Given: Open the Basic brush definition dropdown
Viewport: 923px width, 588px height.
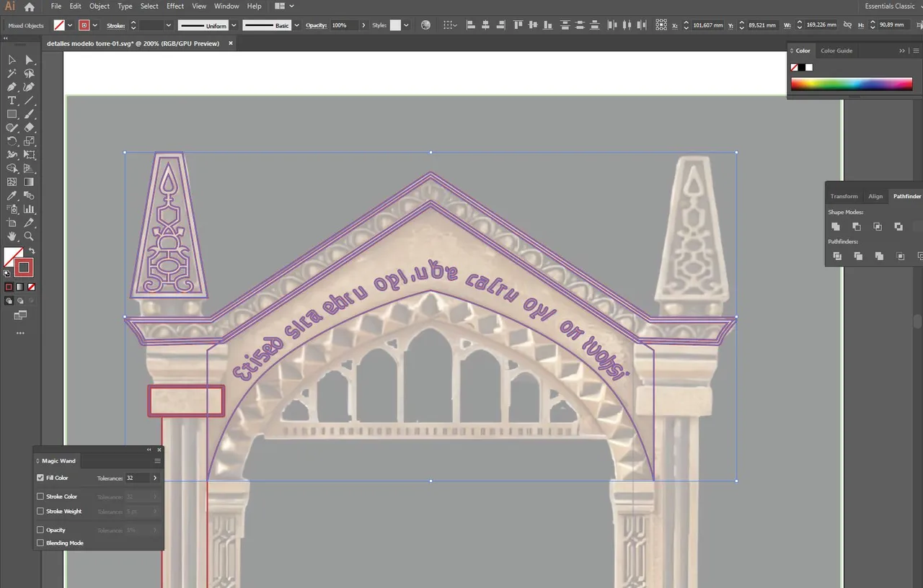Looking at the screenshot, I should coord(296,25).
